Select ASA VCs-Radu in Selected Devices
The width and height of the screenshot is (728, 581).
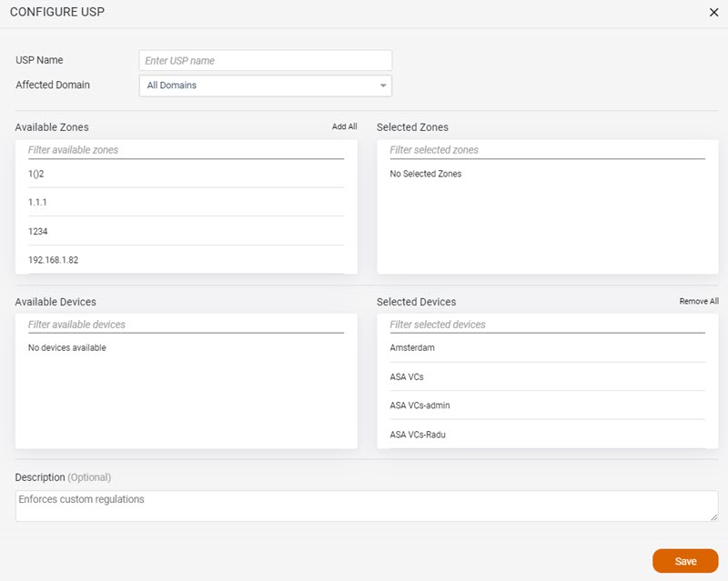click(548, 435)
